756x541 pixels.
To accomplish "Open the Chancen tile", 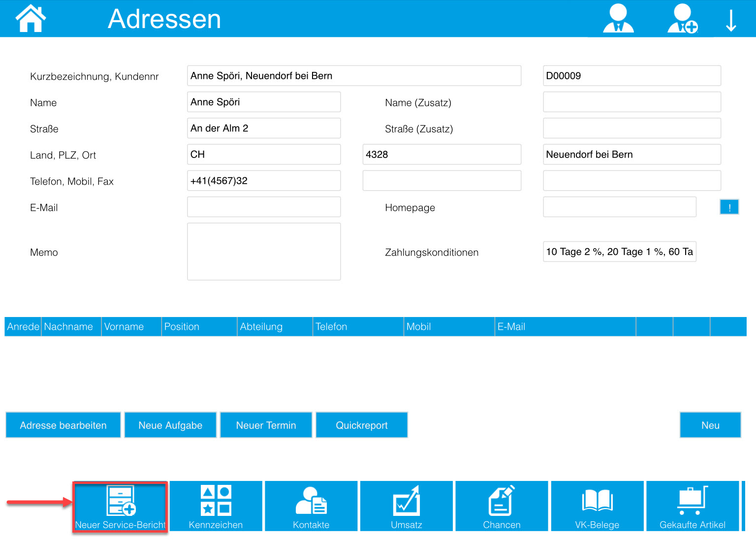I will pyautogui.click(x=502, y=507).
